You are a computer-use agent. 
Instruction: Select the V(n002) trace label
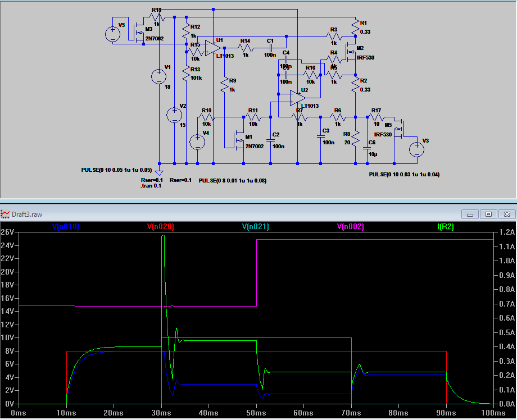[351, 227]
